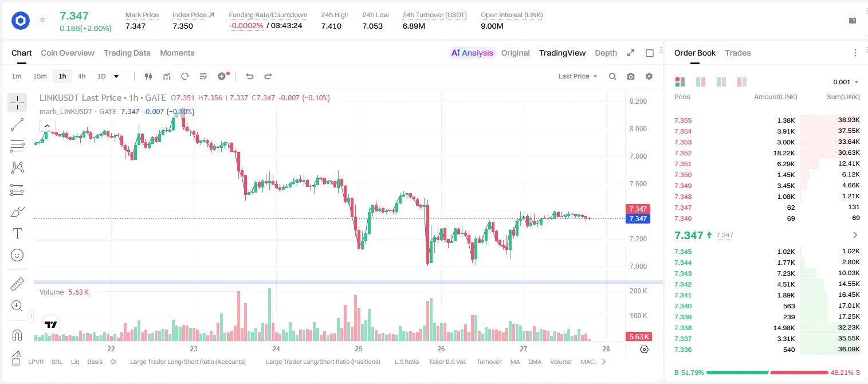The image size is (868, 384).
Task: Expand the 0.001 price precision dropdown
Action: 846,82
